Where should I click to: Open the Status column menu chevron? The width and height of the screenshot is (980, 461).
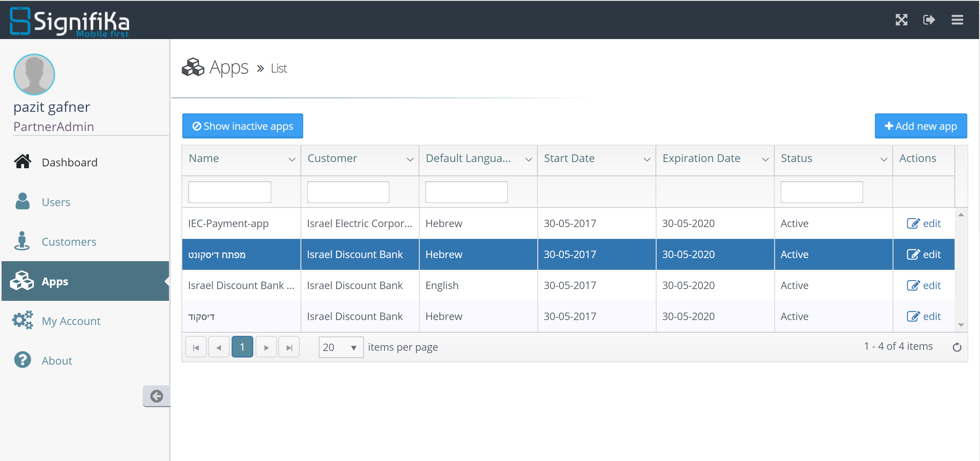click(884, 160)
